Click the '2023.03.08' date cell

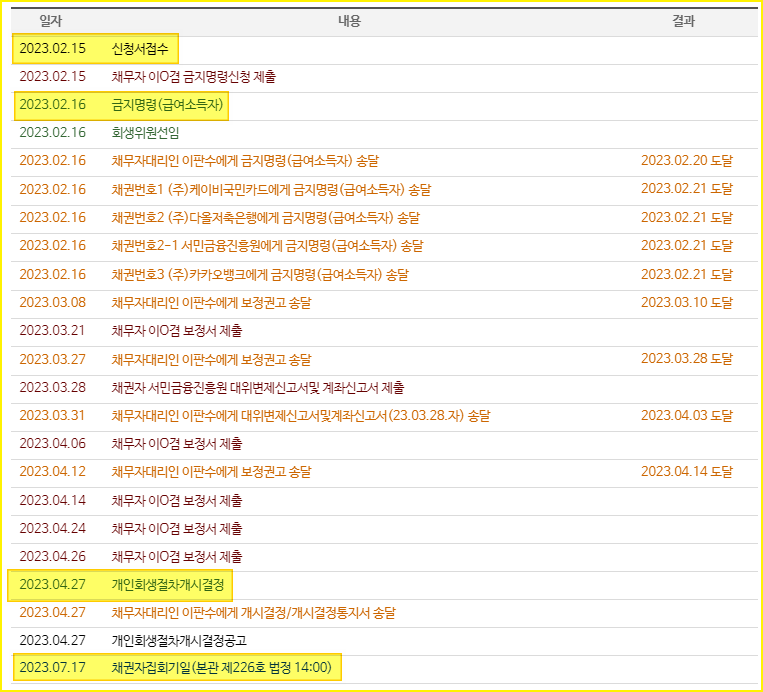point(53,303)
